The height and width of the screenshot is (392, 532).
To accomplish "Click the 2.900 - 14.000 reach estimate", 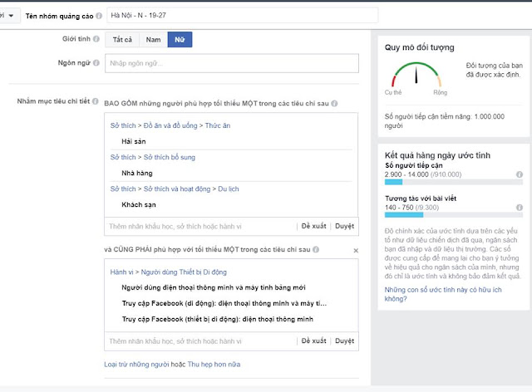I will pyautogui.click(x=406, y=174).
